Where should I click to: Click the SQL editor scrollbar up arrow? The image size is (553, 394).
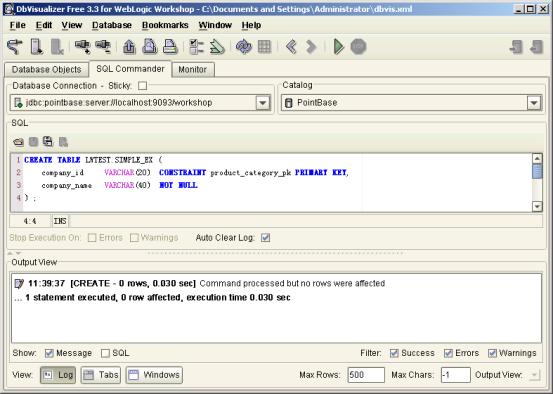[x=537, y=159]
